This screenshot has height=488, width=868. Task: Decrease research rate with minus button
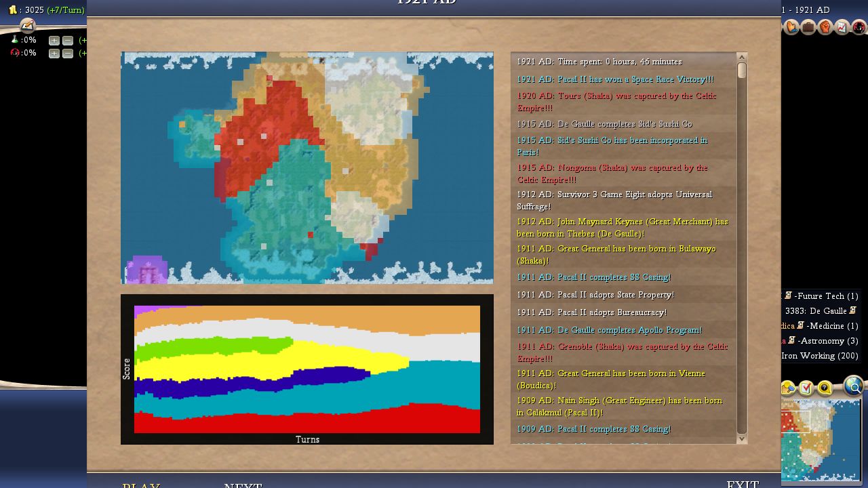click(68, 41)
